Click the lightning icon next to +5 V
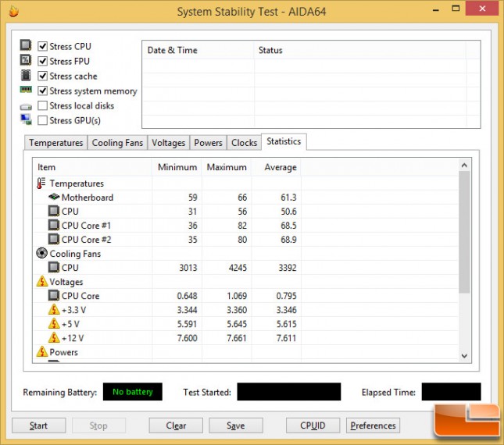Image resolution: width=504 pixels, height=445 pixels. (x=54, y=324)
